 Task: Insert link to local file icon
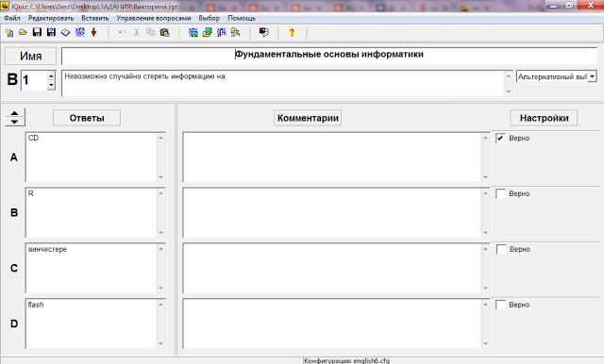click(x=235, y=33)
